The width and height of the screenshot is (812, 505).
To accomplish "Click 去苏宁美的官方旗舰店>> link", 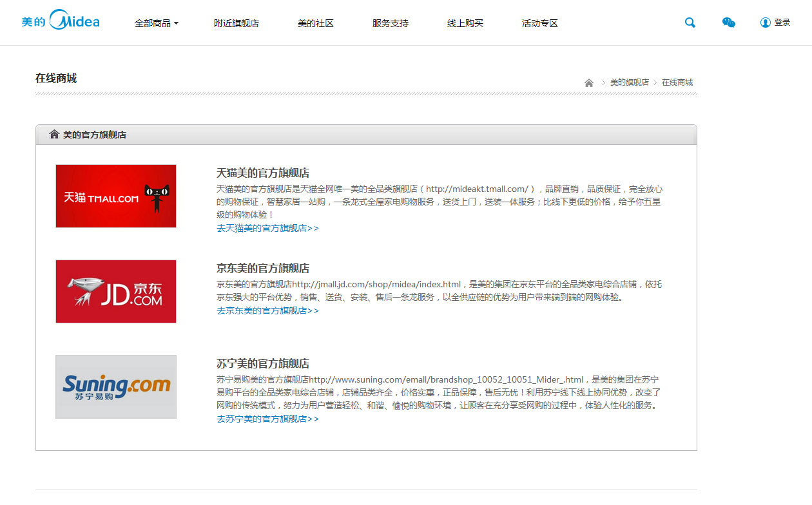I will tap(267, 419).
